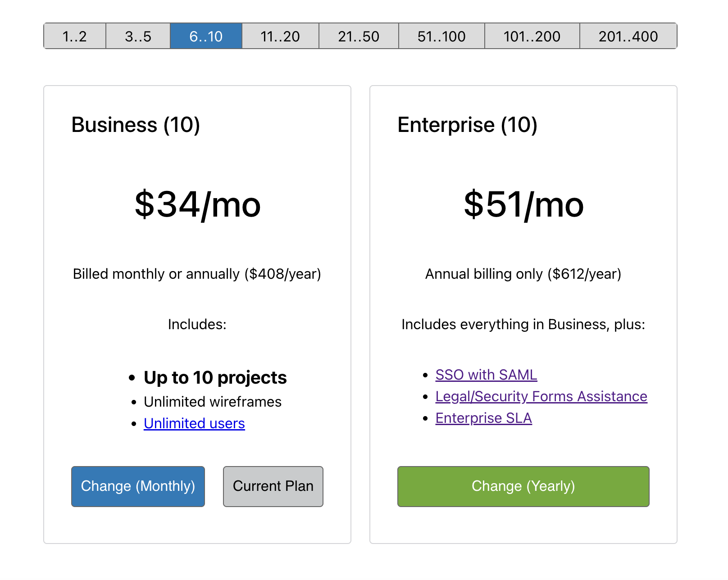The height and width of the screenshot is (580, 728).
Task: Click the $34/mo price text
Action: tap(197, 205)
